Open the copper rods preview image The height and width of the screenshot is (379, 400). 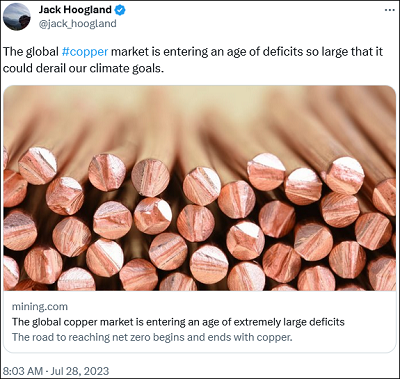point(200,188)
